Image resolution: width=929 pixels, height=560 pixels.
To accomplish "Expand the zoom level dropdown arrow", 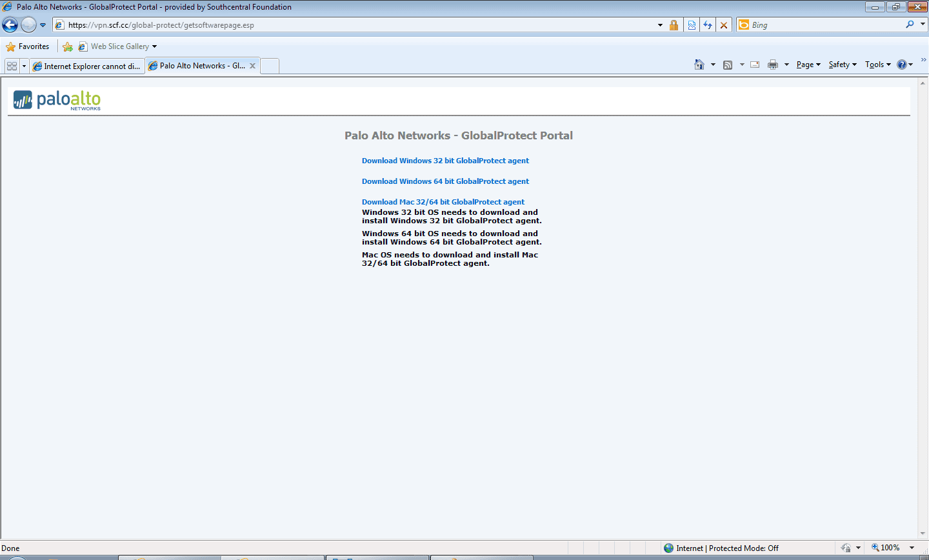I will point(912,548).
